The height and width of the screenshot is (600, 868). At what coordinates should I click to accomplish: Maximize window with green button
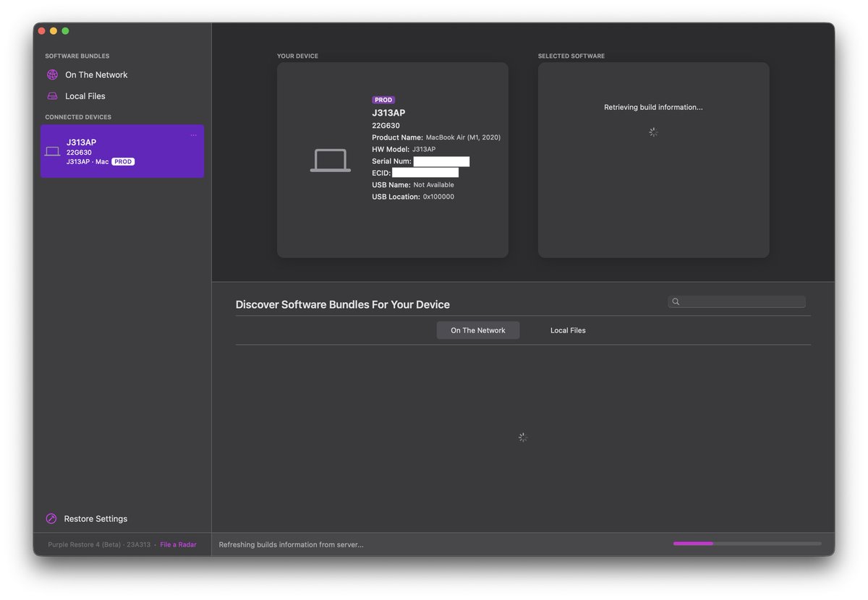pos(65,31)
